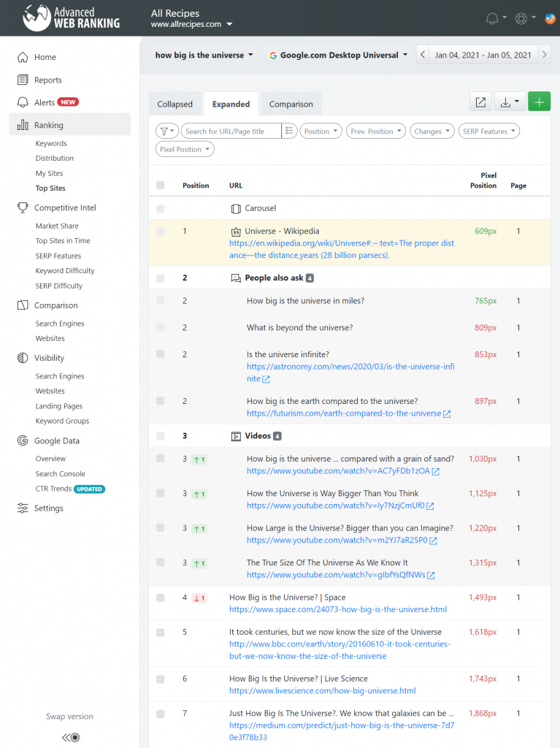The height and width of the screenshot is (748, 560).
Task: Click the Home house icon
Action: [23, 57]
